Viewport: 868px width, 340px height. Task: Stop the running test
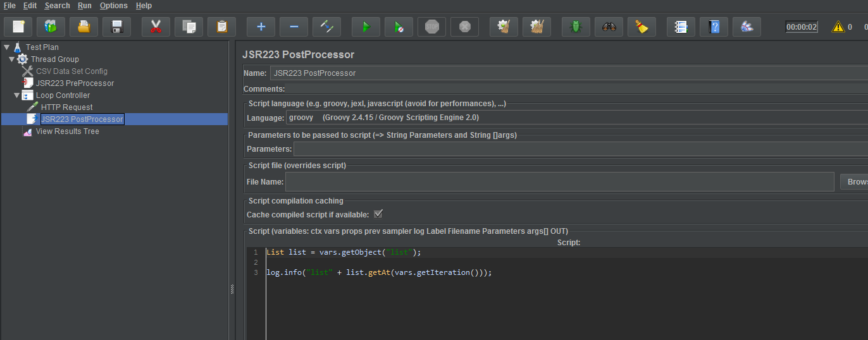[431, 27]
